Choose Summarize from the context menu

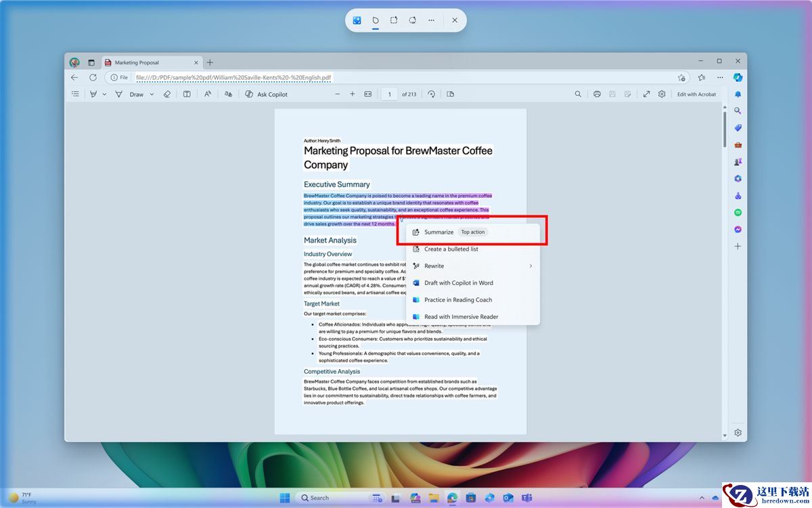[x=438, y=232]
